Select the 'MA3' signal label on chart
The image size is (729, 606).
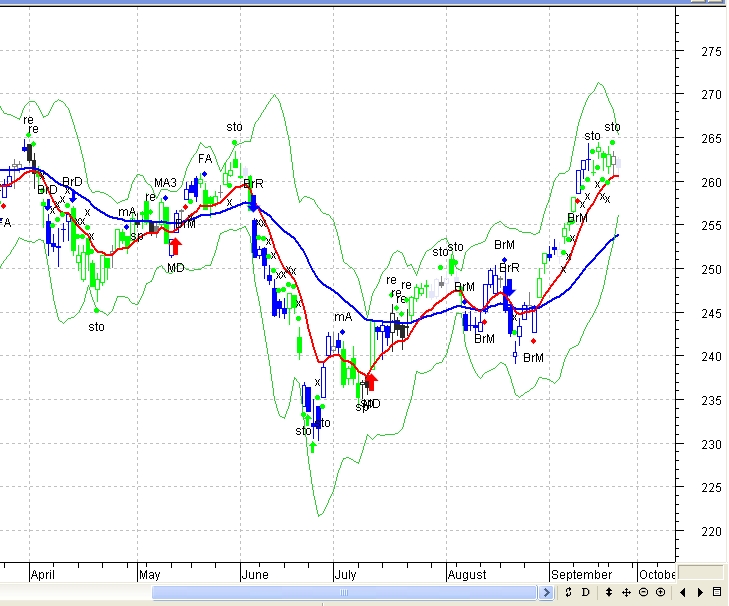[x=165, y=183]
